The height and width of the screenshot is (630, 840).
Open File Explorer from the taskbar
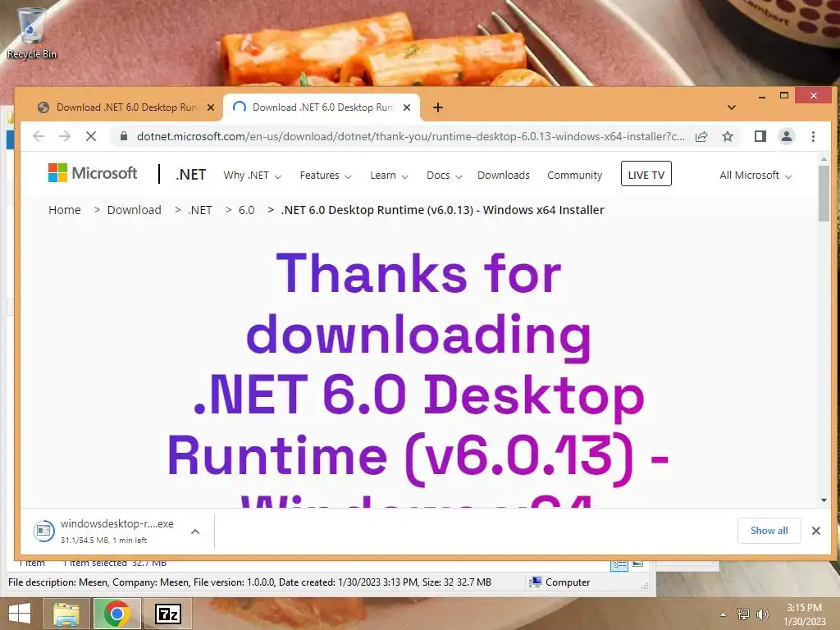point(66,614)
